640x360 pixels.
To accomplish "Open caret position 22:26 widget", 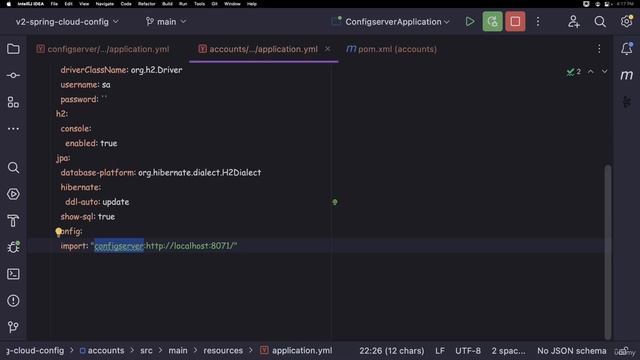I will tap(391, 351).
